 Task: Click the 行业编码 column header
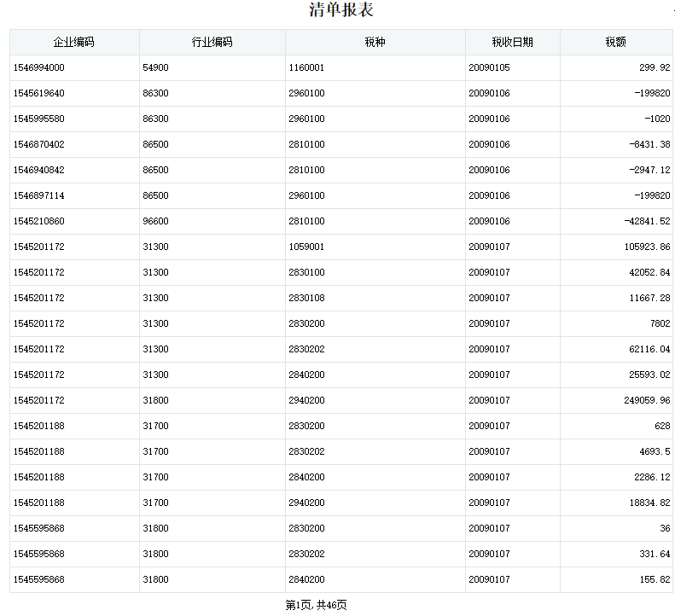[x=212, y=42]
